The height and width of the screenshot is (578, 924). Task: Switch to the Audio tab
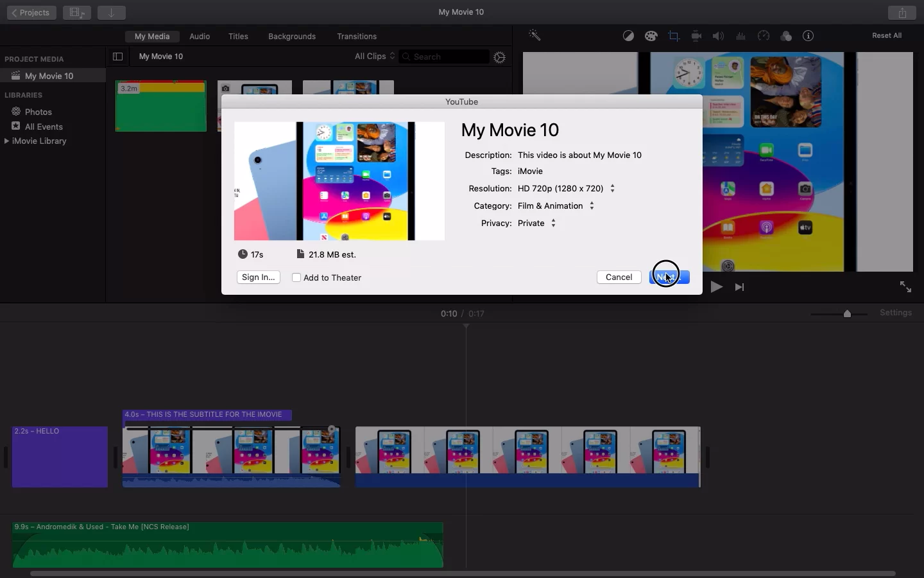pos(200,37)
